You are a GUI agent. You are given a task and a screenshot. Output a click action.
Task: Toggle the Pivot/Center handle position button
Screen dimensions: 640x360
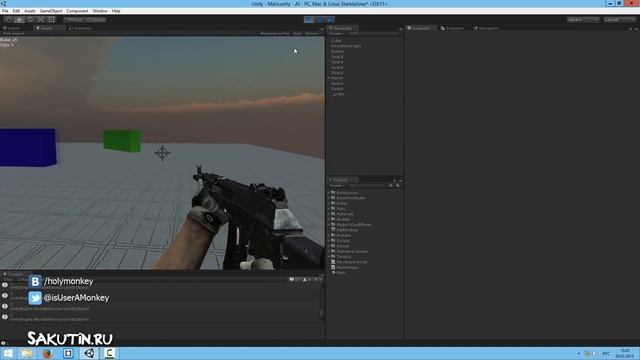74,20
